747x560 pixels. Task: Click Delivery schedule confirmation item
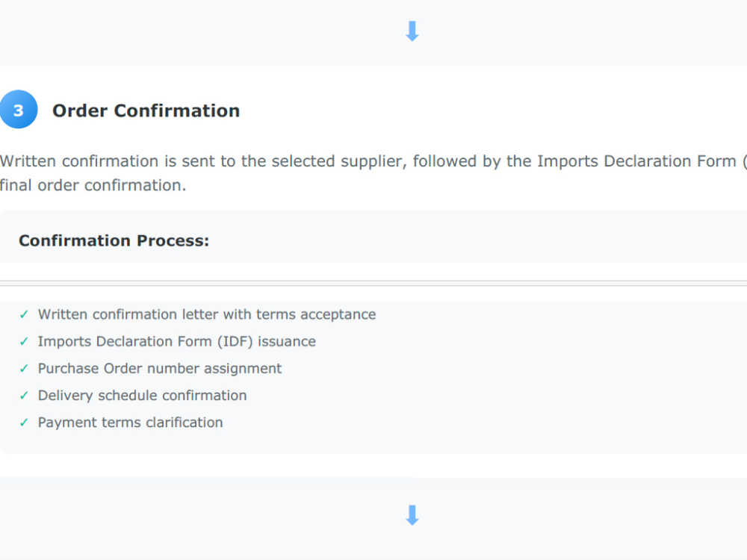(142, 396)
